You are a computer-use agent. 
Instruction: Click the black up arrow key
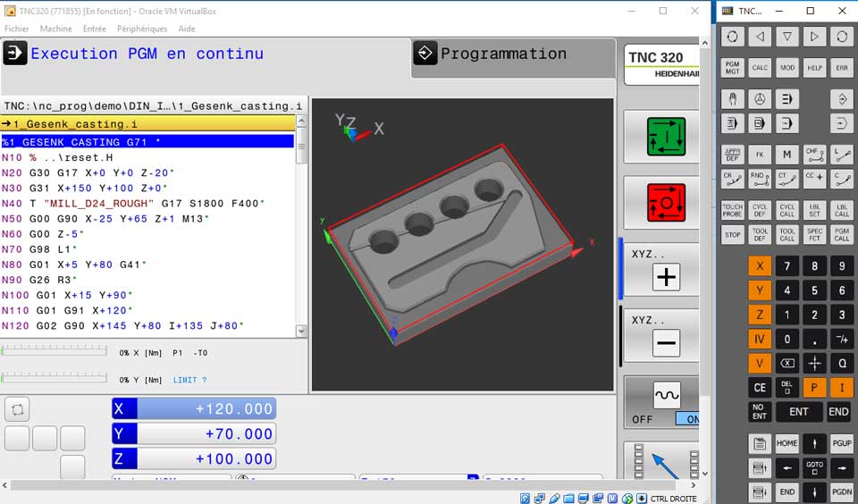[814, 443]
